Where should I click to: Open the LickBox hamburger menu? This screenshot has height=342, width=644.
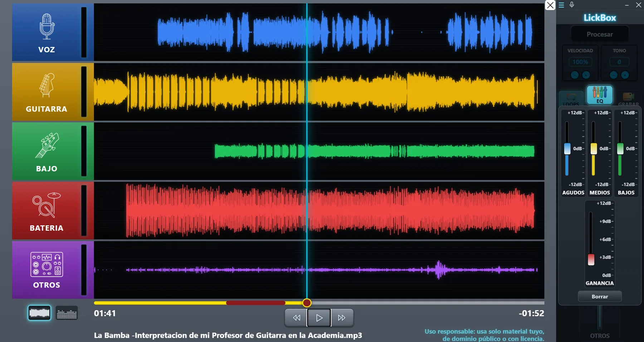pyautogui.click(x=561, y=5)
